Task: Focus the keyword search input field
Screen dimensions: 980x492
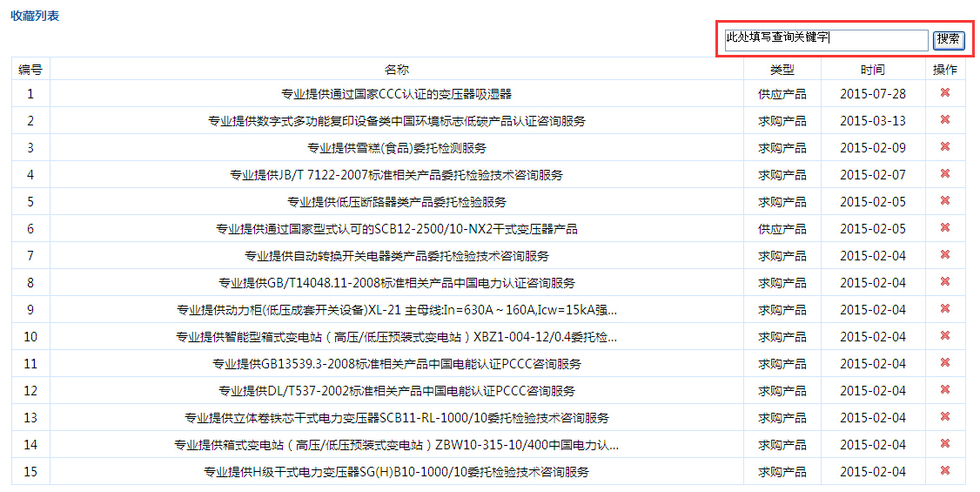Action: (826, 40)
